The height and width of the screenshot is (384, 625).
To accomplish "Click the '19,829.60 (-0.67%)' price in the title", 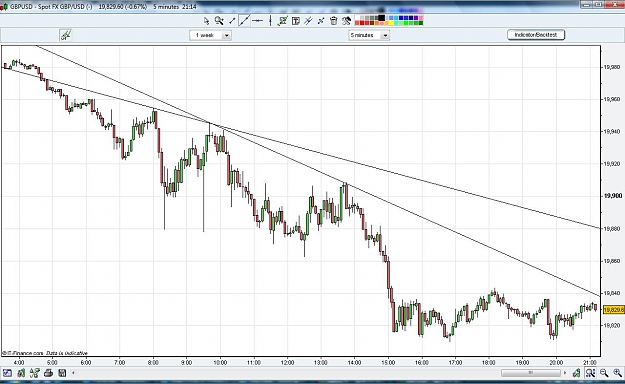I will coord(123,7).
